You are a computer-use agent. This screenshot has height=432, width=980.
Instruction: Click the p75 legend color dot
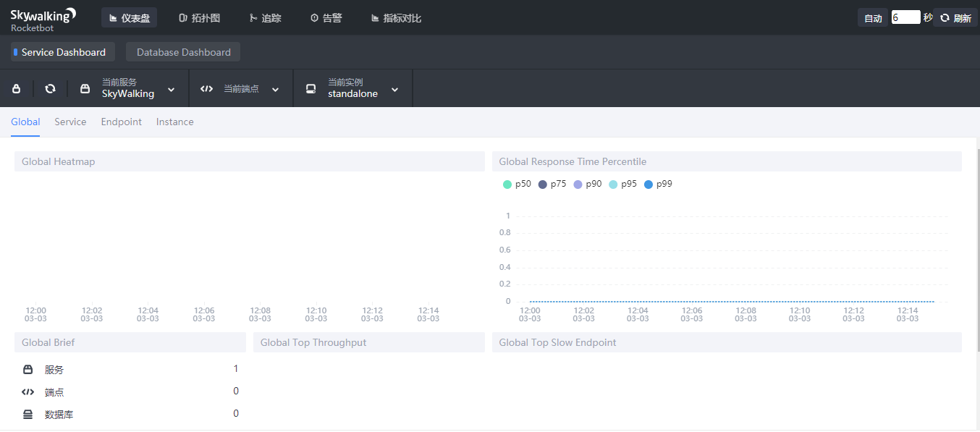(x=543, y=185)
